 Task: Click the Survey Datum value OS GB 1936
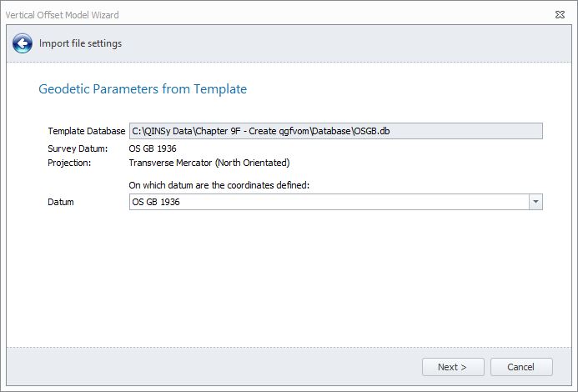[153, 148]
